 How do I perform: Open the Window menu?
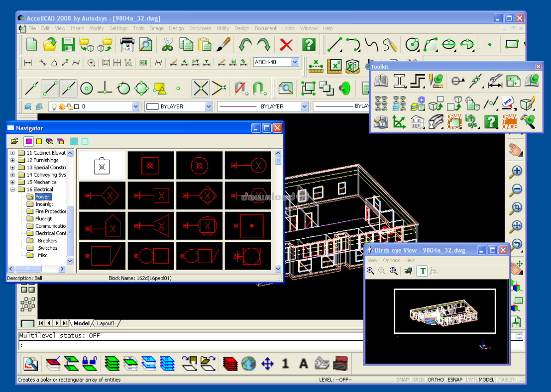point(309,28)
